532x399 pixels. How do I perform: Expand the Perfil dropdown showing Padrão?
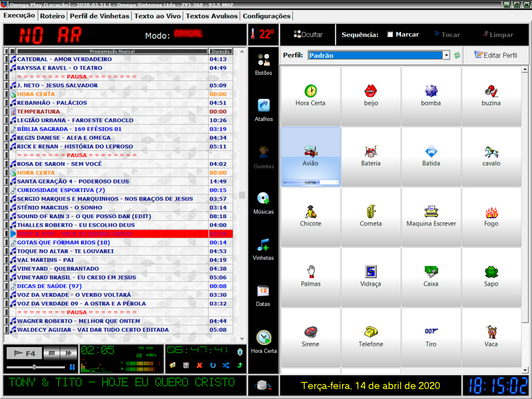(446, 56)
